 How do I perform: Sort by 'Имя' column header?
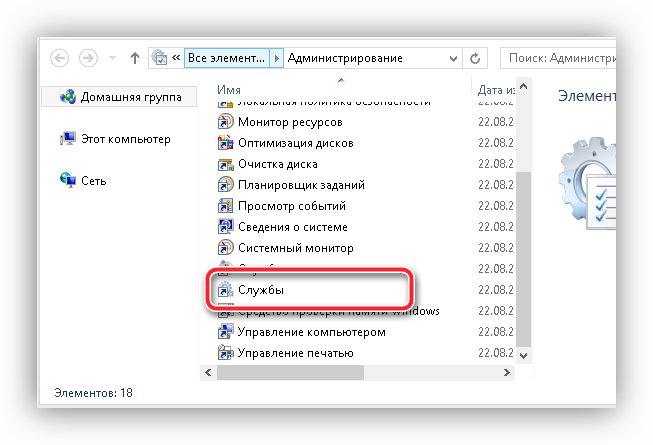229,90
